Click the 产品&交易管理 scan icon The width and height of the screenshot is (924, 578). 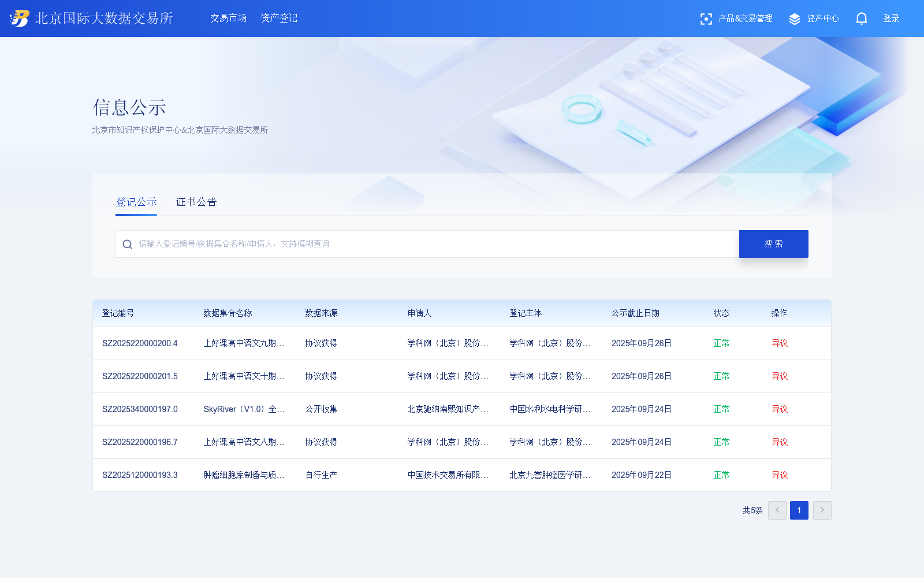tap(706, 19)
